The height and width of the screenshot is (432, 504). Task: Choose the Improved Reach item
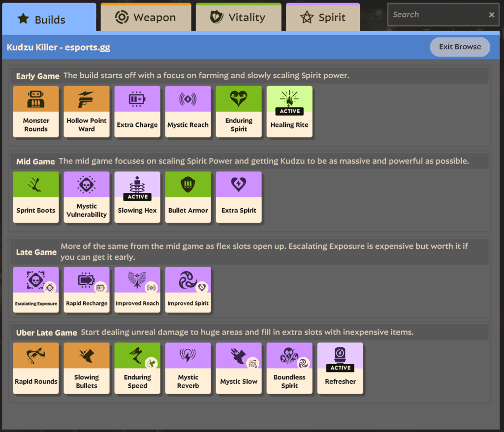(137, 289)
